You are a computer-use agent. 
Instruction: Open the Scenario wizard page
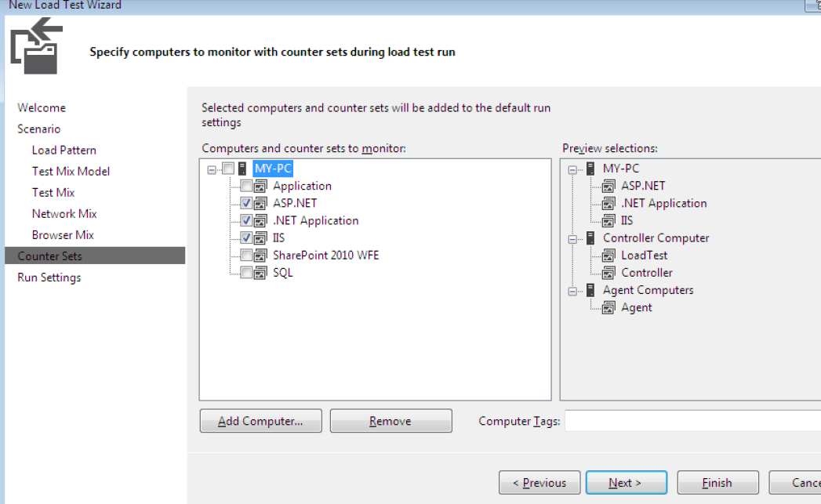tap(38, 129)
